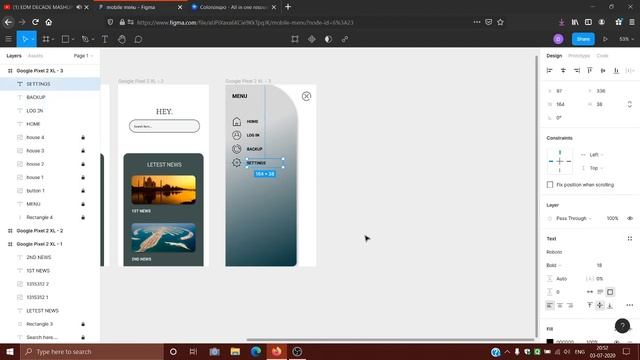Image resolution: width=640 pixels, height=360 pixels.
Task: Click the text align center icon
Action: pyautogui.click(x=560, y=305)
